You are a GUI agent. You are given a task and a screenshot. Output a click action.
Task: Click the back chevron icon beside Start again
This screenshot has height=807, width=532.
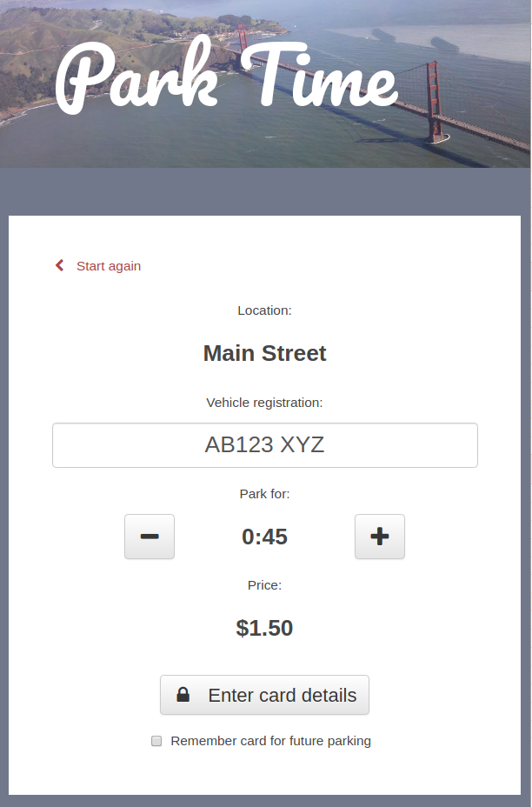click(x=59, y=266)
